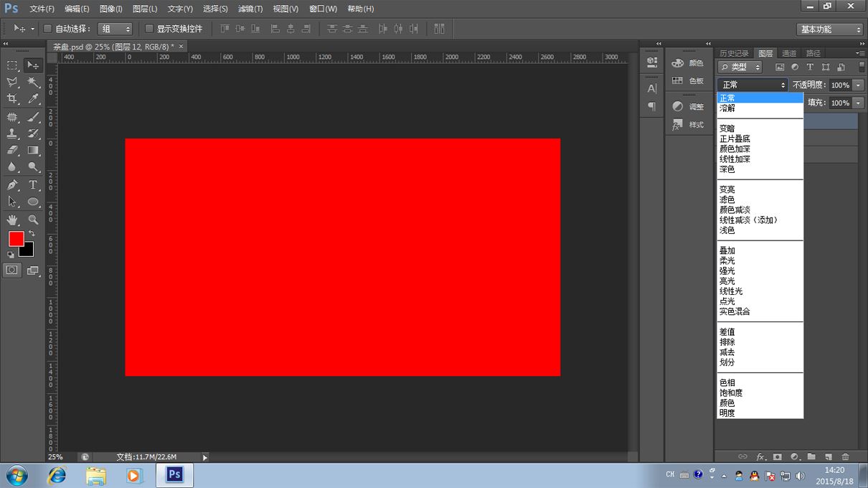Open the status bar info arrow
This screenshot has height=488, width=868.
click(x=204, y=457)
